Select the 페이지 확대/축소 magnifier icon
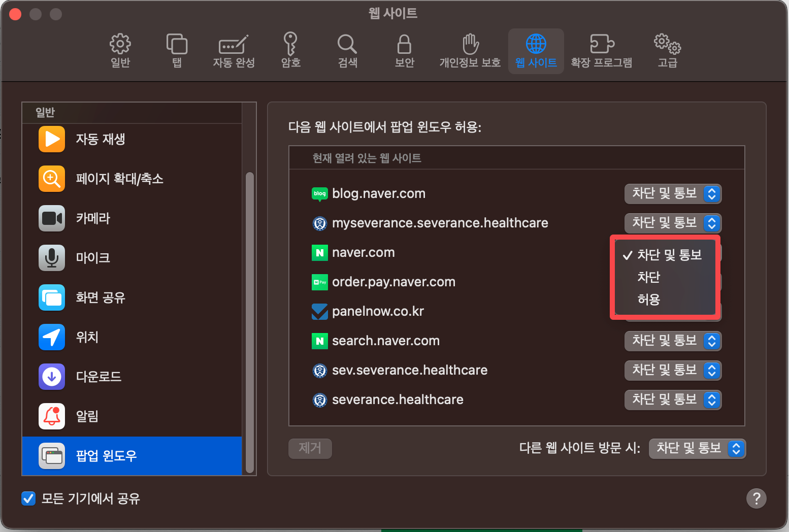This screenshot has width=789, height=532. click(x=52, y=179)
